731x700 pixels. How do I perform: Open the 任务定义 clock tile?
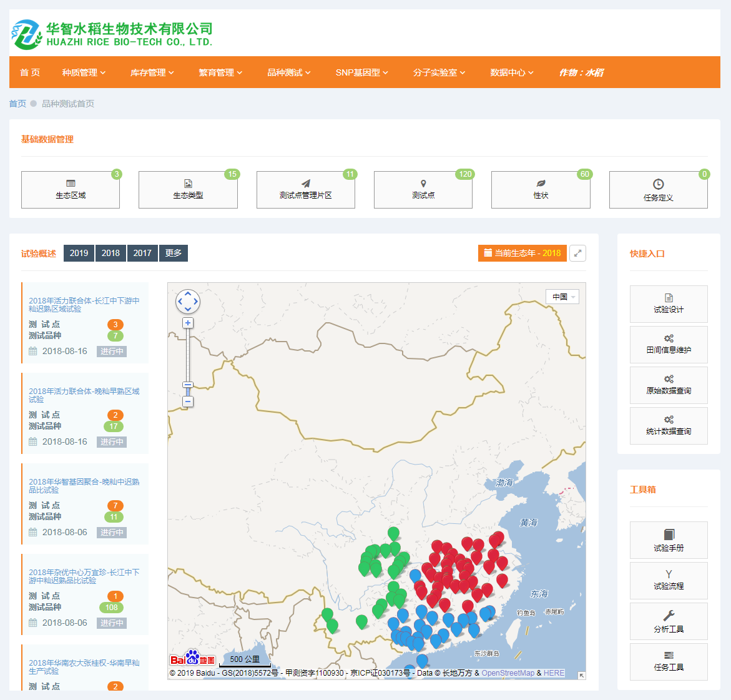[x=658, y=190]
